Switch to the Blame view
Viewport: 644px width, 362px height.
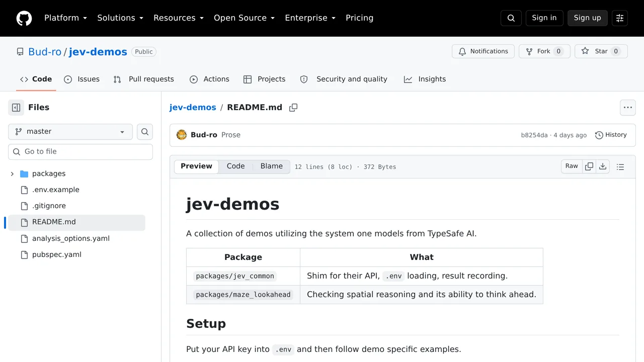coord(272,166)
